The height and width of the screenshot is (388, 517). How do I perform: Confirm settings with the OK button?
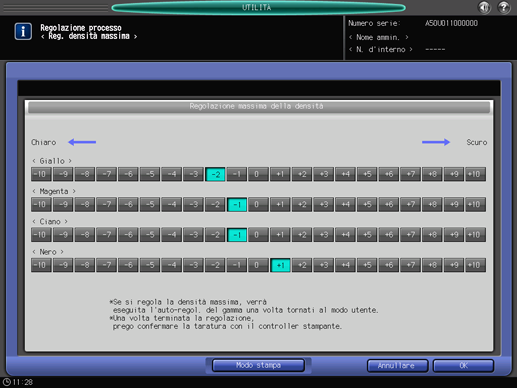[463, 366]
